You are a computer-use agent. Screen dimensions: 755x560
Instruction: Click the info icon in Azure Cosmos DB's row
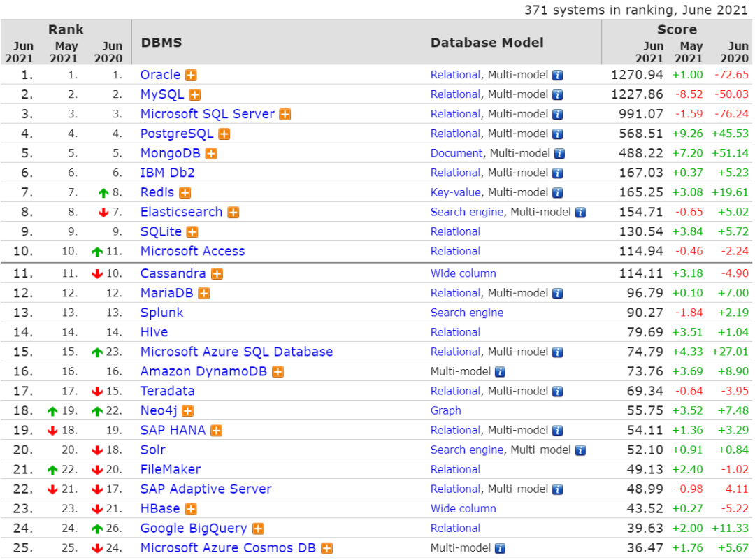[501, 548]
